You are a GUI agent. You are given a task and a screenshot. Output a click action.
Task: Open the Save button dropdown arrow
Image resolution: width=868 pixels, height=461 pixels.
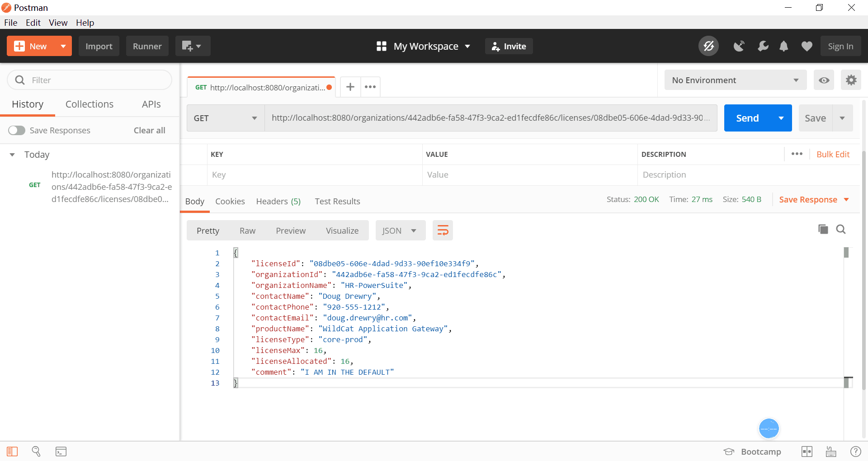point(842,118)
